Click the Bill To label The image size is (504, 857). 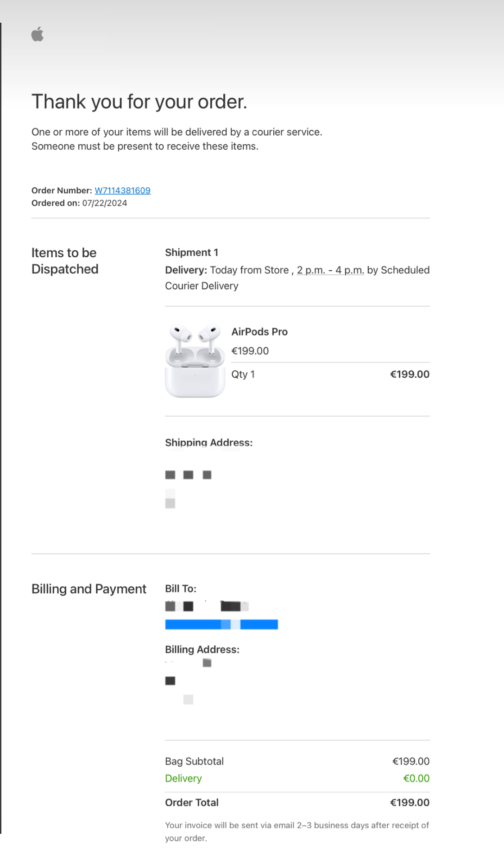click(181, 589)
